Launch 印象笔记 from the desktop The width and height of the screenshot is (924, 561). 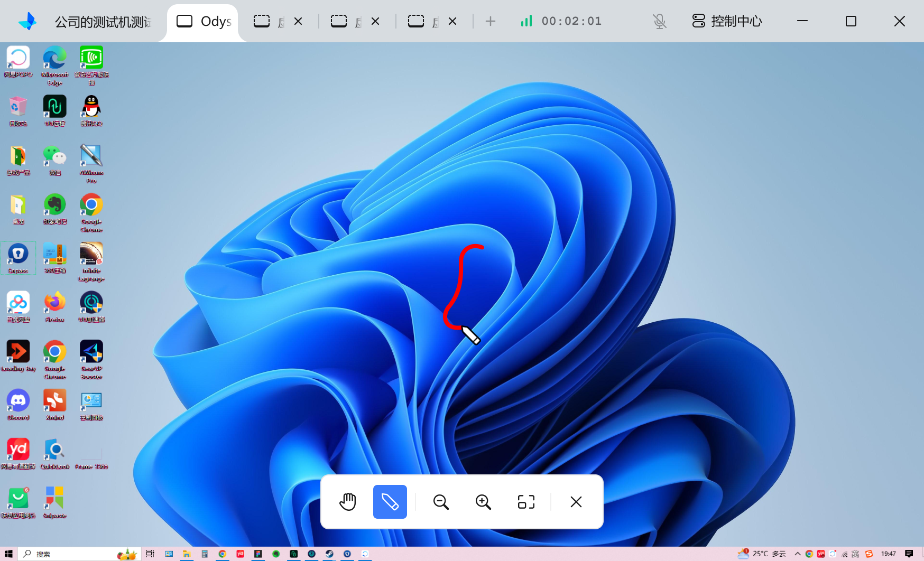tap(55, 210)
